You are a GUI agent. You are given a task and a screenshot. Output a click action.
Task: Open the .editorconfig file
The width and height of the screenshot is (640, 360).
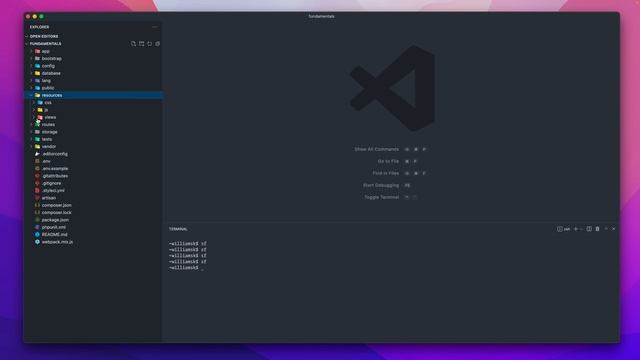pos(94,154)
